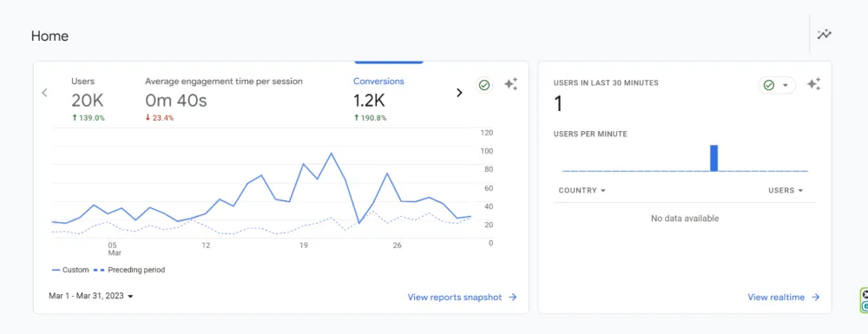
Task: Click the 23.4% decrease indicator
Action: coord(160,118)
